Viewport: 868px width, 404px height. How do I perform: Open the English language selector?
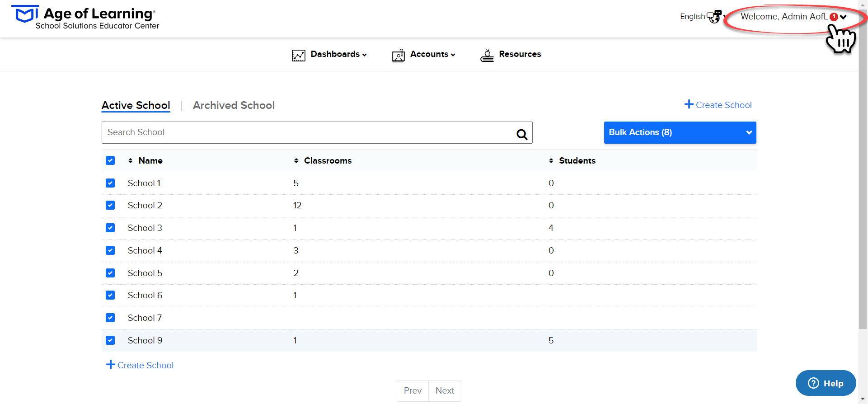coord(703,17)
